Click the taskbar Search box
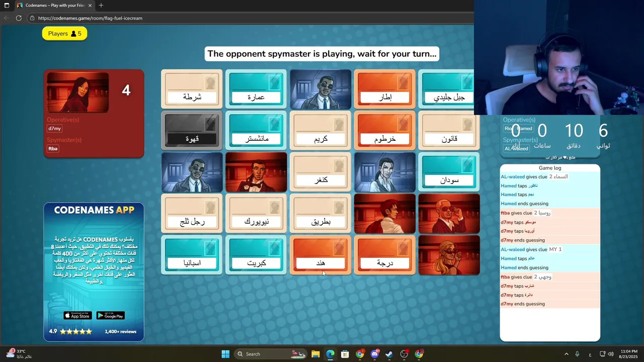 [x=271, y=354]
